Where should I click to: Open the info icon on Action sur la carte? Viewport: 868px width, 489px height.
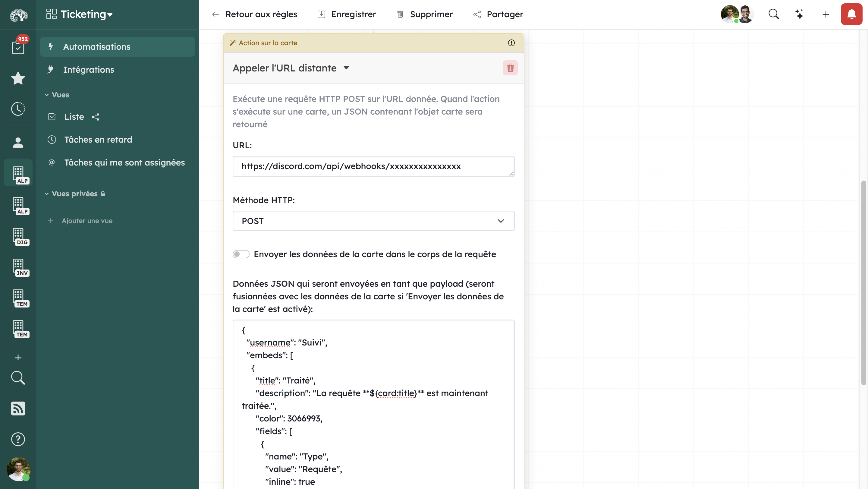click(x=511, y=43)
